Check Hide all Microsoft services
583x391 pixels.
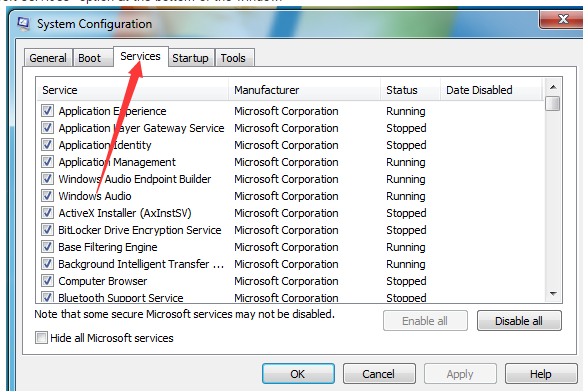[x=41, y=337]
